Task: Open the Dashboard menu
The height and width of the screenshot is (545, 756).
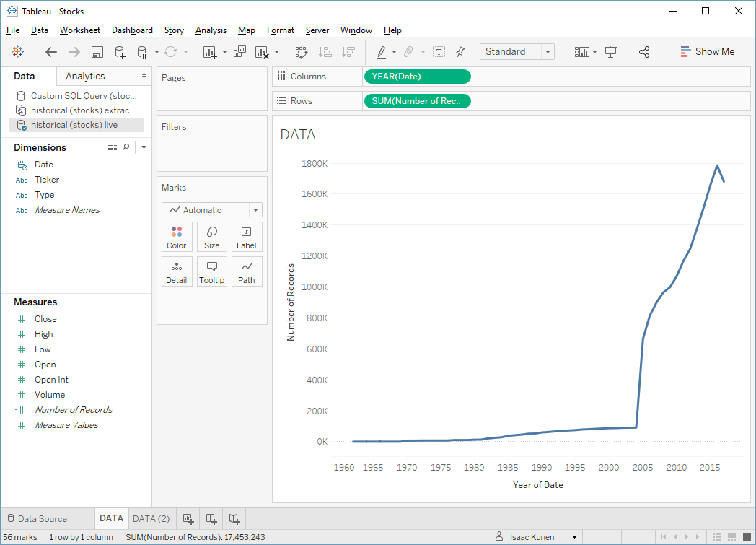Action: click(132, 30)
